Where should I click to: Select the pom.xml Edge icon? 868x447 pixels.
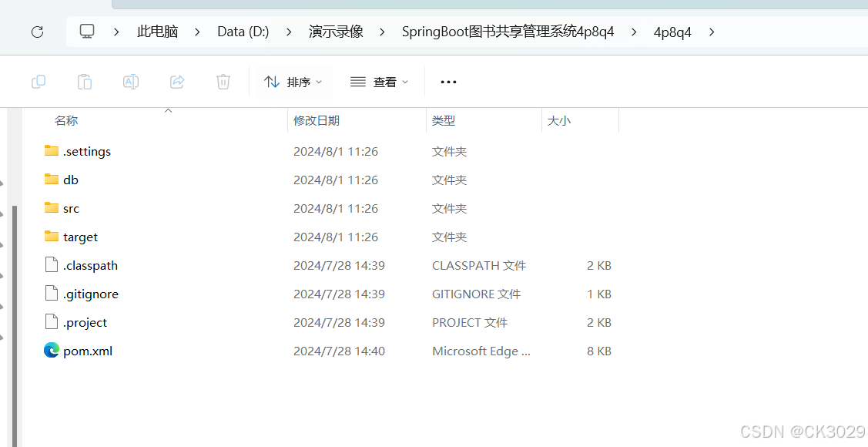pos(52,350)
